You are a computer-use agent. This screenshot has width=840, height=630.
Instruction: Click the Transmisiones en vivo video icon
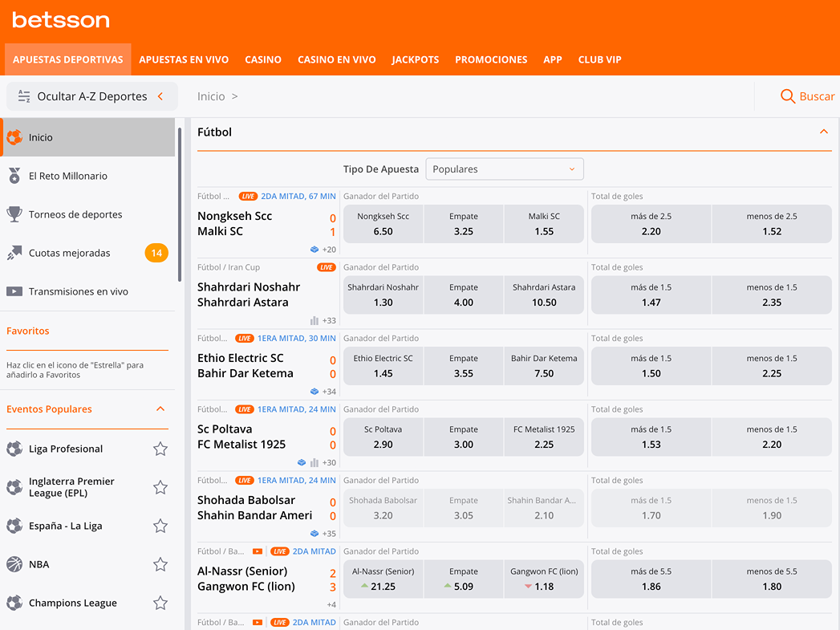click(x=14, y=291)
